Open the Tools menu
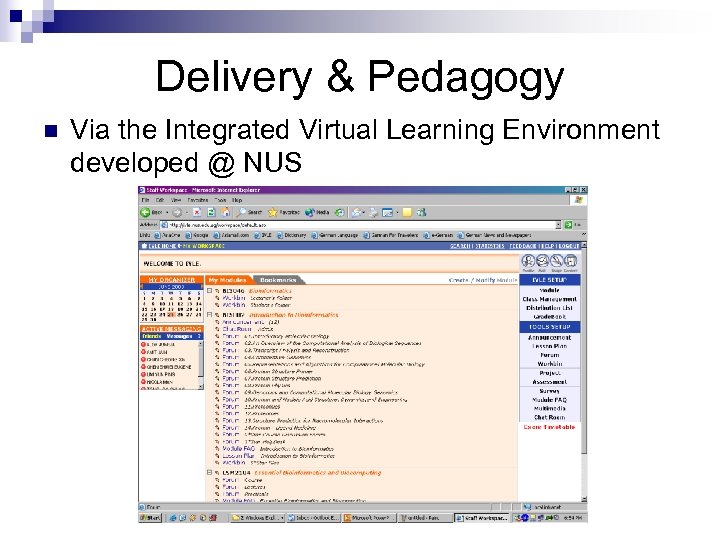 (x=221, y=200)
